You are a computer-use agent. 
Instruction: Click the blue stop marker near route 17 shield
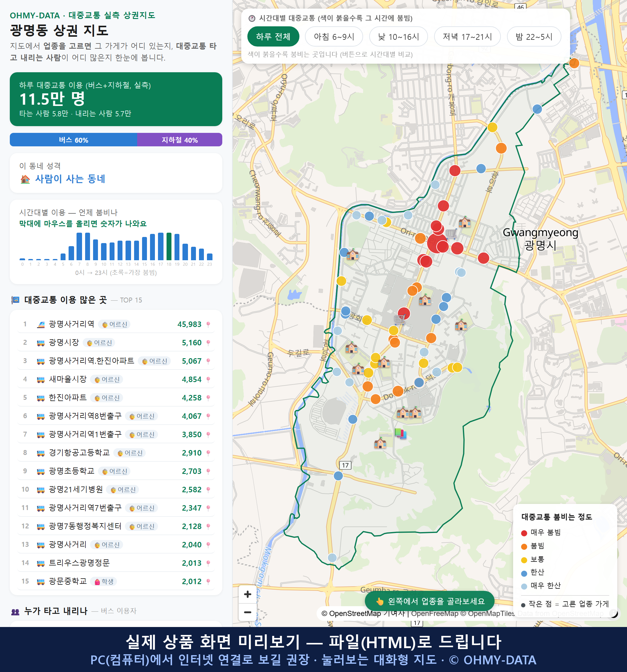(x=338, y=476)
